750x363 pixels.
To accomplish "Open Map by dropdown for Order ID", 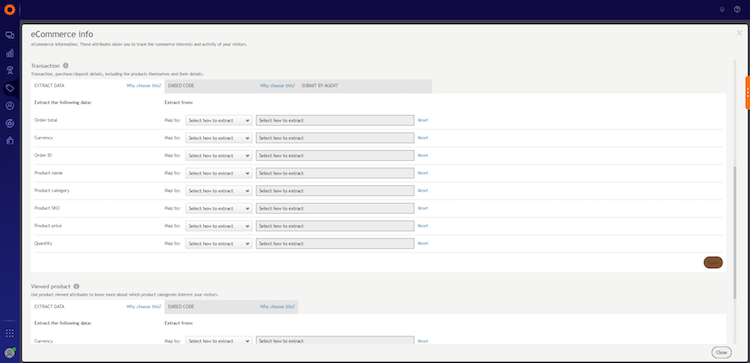I will pyautogui.click(x=219, y=155).
